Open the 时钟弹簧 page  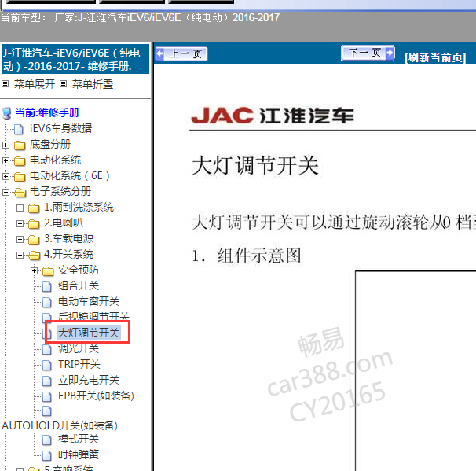(x=79, y=455)
